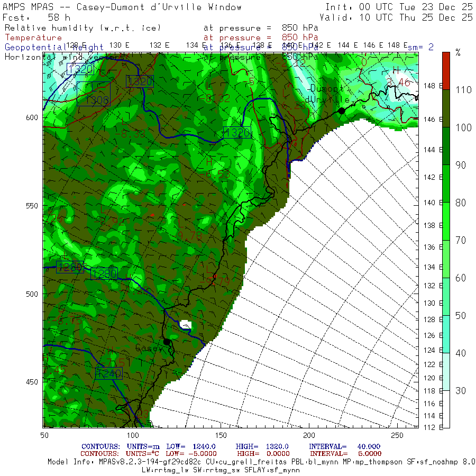Click the cyan 40-50 color bar segment

[446, 334]
